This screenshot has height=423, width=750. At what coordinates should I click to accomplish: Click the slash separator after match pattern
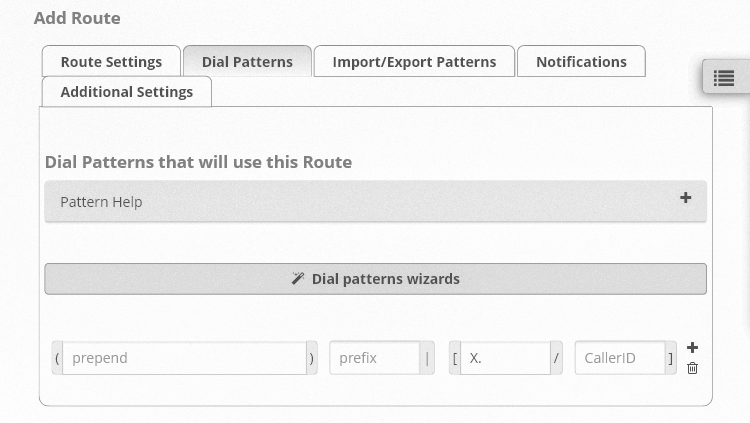(556, 358)
